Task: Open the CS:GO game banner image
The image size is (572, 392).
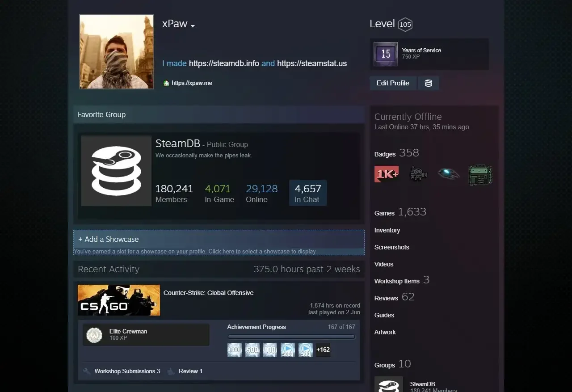Action: coord(119,300)
